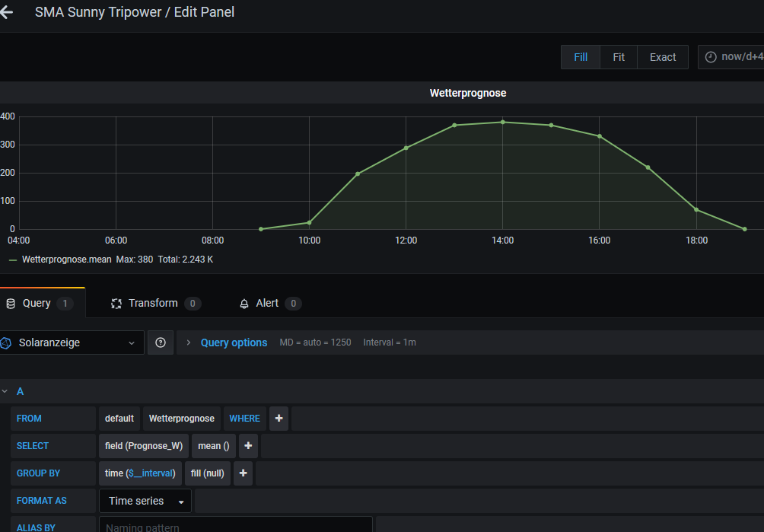Open the Alert tab
The image size is (764, 532).
pyautogui.click(x=267, y=303)
